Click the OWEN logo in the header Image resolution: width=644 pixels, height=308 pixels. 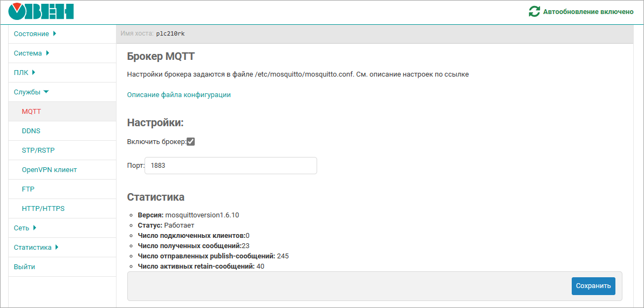42,11
